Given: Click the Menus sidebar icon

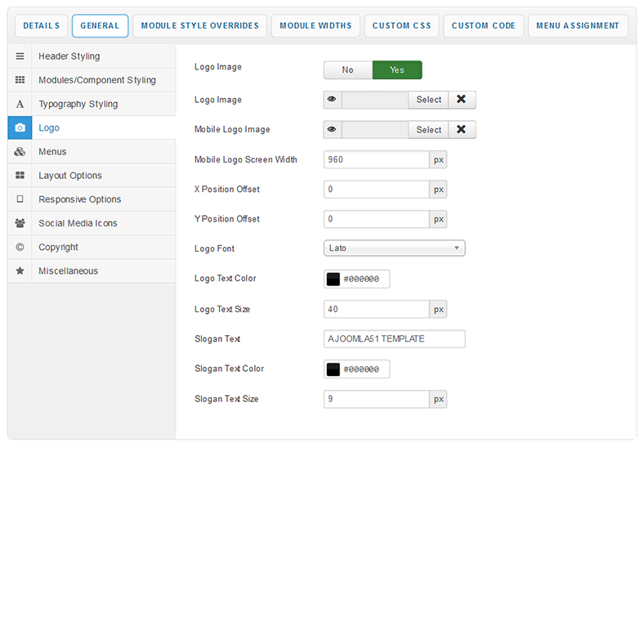Looking at the screenshot, I should pyautogui.click(x=20, y=152).
